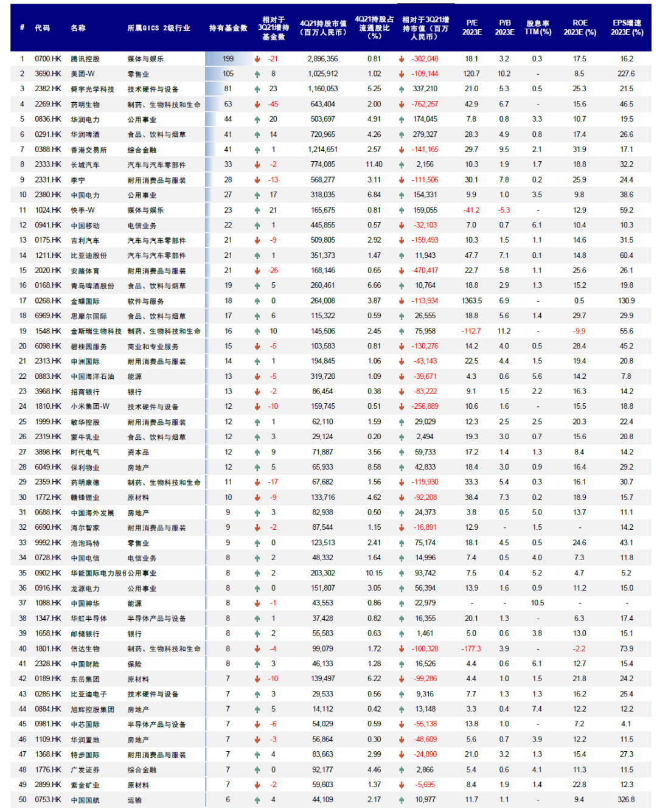Click the 资本品 industry cell
Screen dimensions: 657x812
point(138,452)
